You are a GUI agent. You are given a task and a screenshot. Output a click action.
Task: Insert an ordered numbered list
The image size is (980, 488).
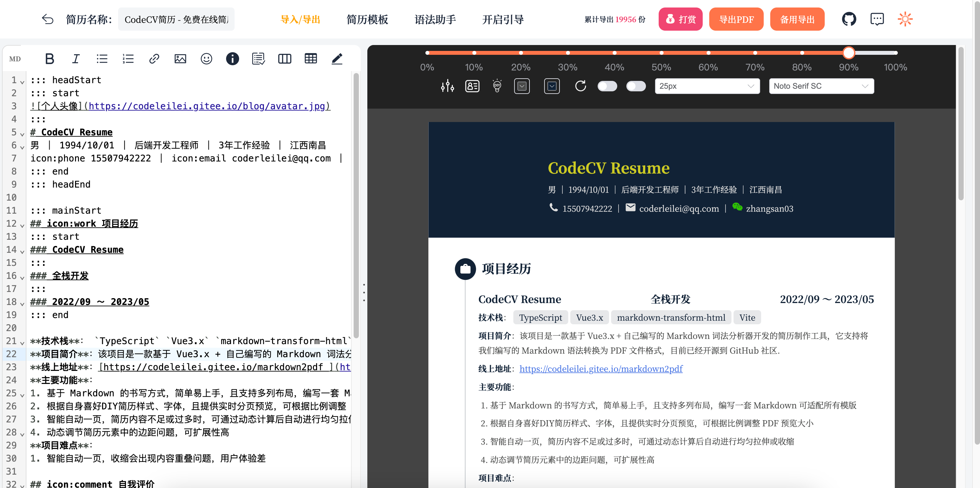[x=128, y=59]
